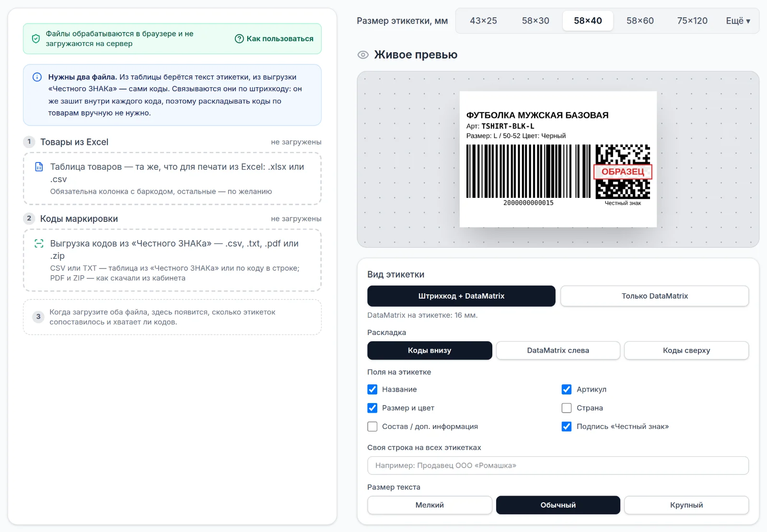Viewport: 767px width, 532px height.
Task: Click the Честный ЗНАК codes upload dropzone
Action: click(172, 260)
